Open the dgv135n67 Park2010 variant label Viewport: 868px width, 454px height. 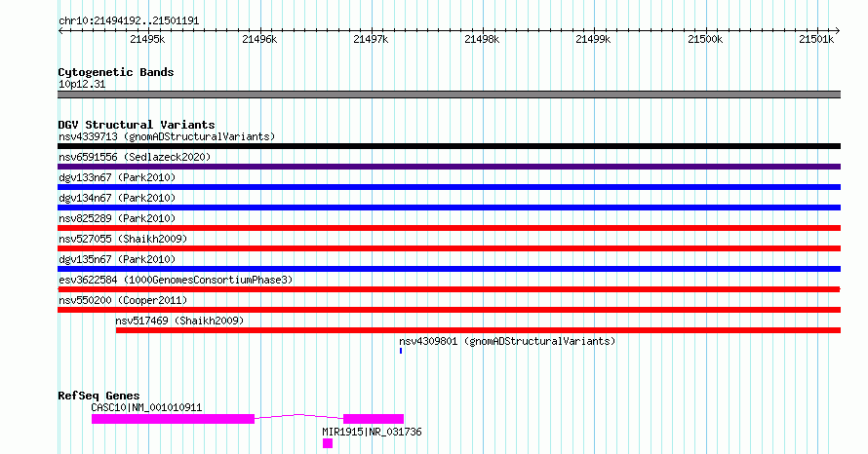(x=117, y=259)
